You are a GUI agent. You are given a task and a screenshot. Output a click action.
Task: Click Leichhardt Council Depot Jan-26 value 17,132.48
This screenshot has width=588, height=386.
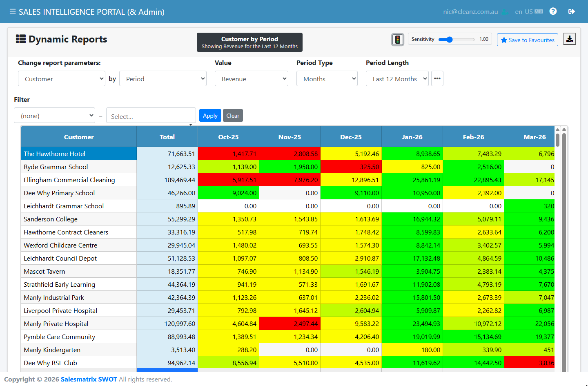[412, 258]
